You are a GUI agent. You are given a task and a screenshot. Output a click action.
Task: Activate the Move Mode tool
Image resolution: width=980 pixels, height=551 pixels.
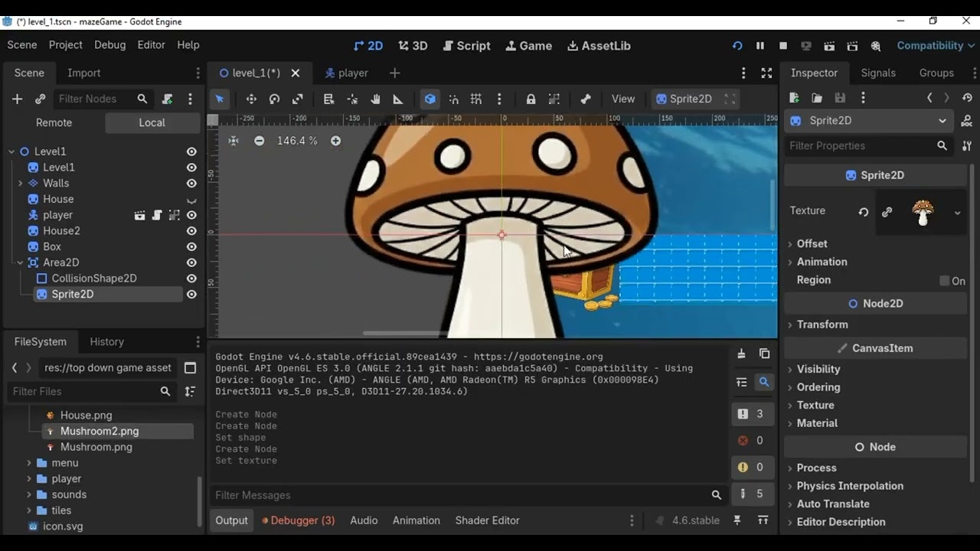[251, 99]
